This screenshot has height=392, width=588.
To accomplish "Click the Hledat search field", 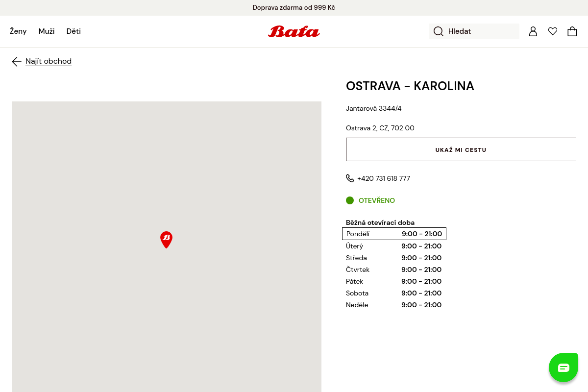I will (x=474, y=31).
